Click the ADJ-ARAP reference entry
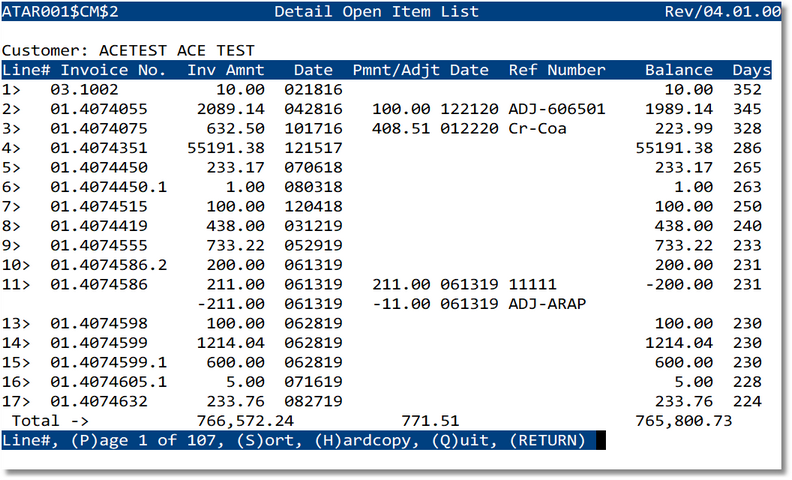 [546, 303]
